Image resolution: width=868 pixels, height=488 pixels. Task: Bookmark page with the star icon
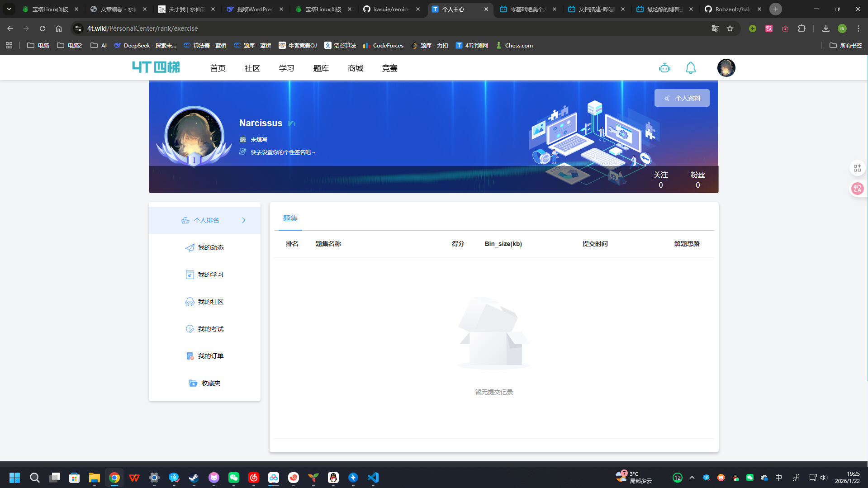(x=730, y=28)
